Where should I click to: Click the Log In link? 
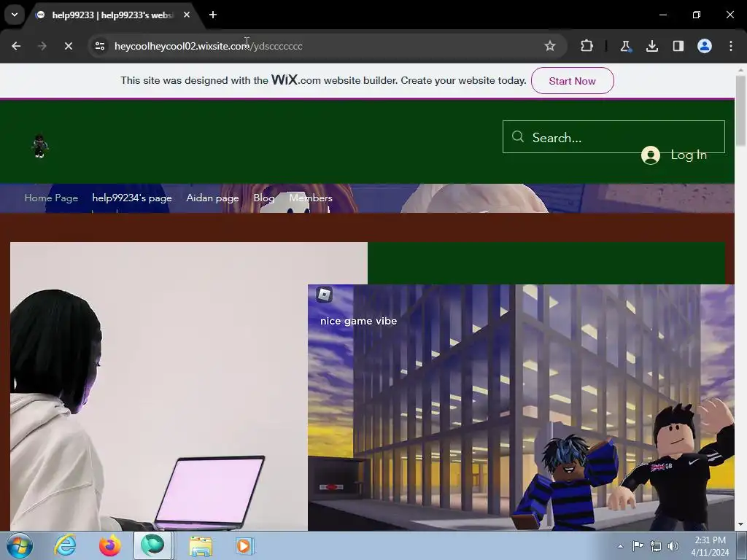click(689, 155)
